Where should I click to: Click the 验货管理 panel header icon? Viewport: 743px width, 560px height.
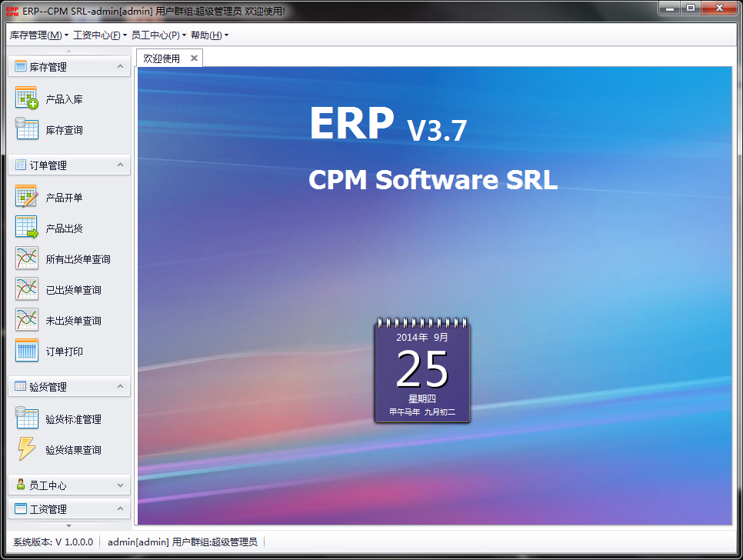pos(20,387)
